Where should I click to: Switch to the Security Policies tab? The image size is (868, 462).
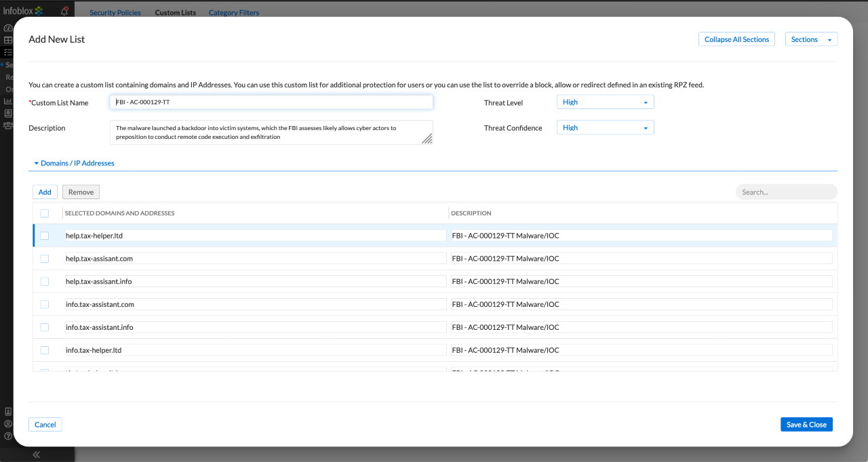point(115,13)
